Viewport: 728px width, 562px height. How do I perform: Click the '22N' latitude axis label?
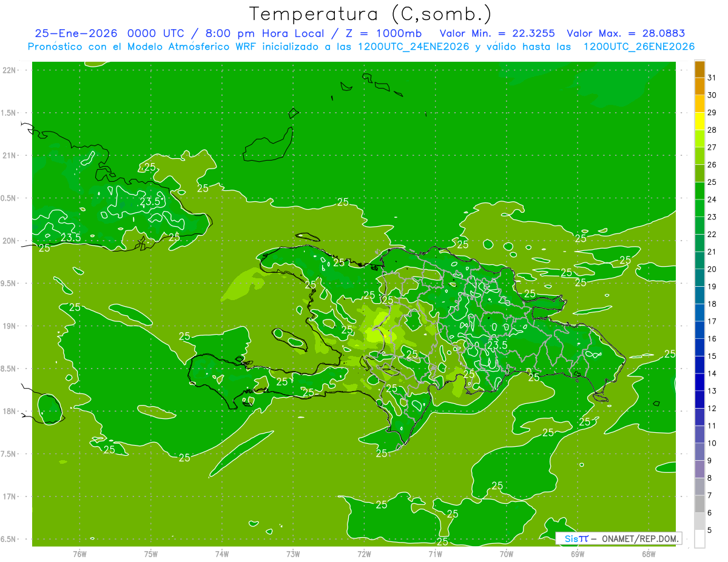(x=10, y=70)
